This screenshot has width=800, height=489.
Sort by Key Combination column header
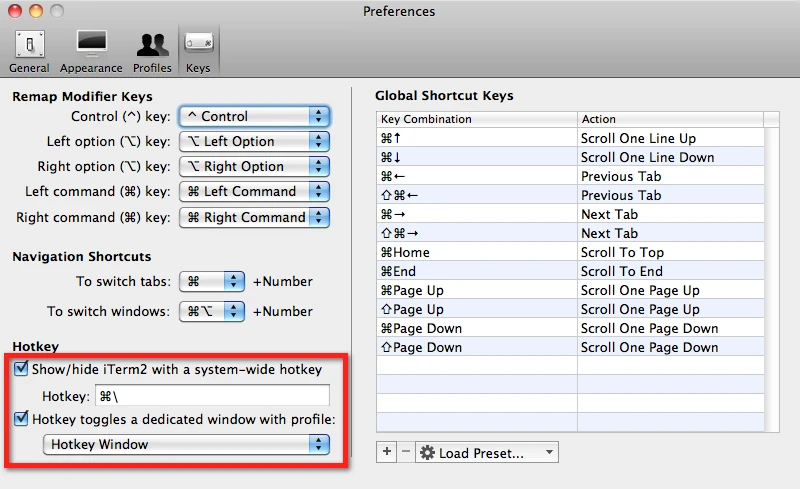click(x=476, y=119)
